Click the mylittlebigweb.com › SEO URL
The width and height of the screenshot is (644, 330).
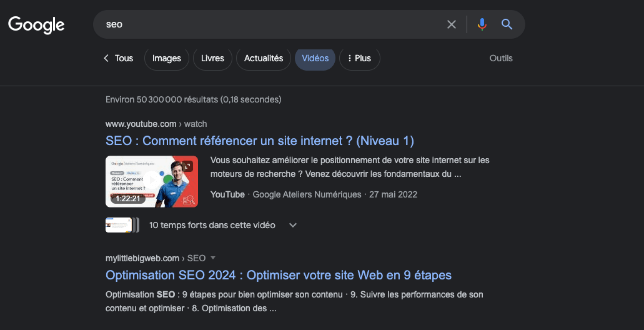[x=156, y=259]
